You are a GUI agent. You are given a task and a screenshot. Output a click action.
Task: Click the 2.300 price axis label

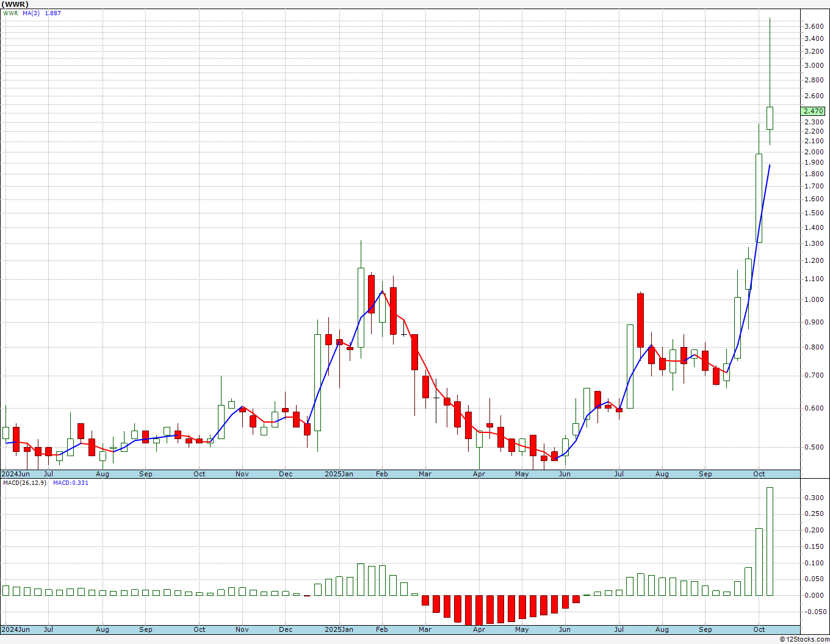814,122
